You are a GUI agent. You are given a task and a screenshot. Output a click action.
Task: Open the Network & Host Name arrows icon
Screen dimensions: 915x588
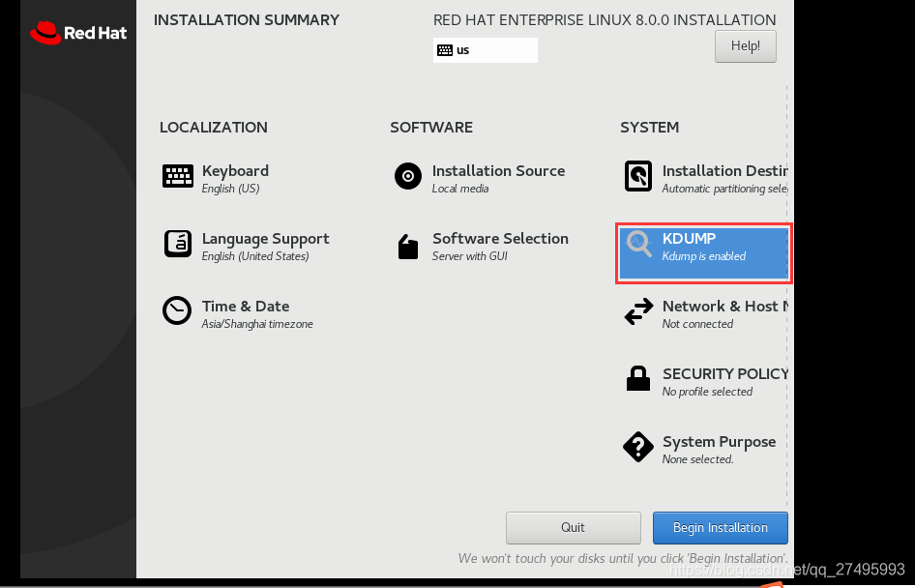point(638,311)
